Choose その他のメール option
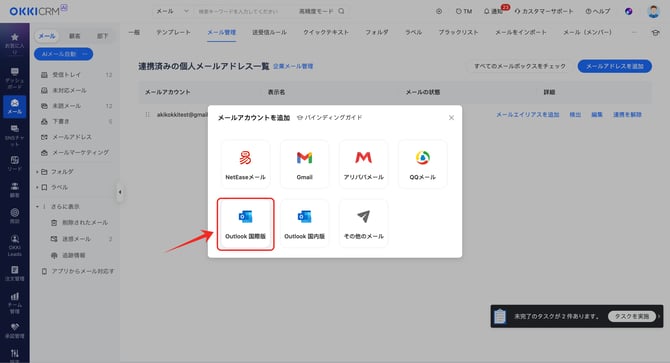The width and height of the screenshot is (670, 363). point(363,223)
